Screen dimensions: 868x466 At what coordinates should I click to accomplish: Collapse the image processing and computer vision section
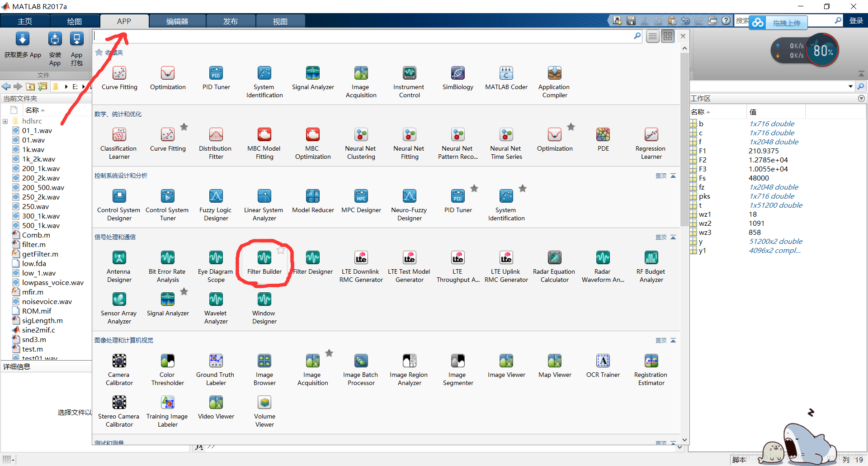tap(673, 340)
